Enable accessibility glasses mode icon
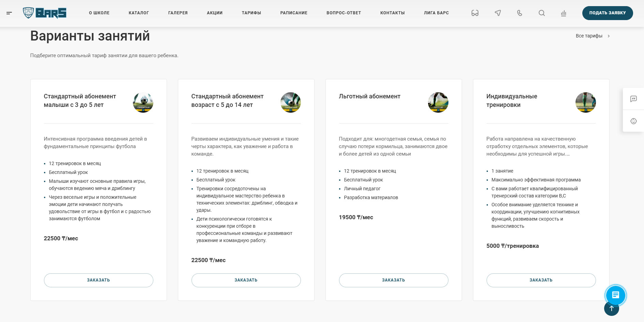Image resolution: width=644 pixels, height=322 pixels. point(475,13)
